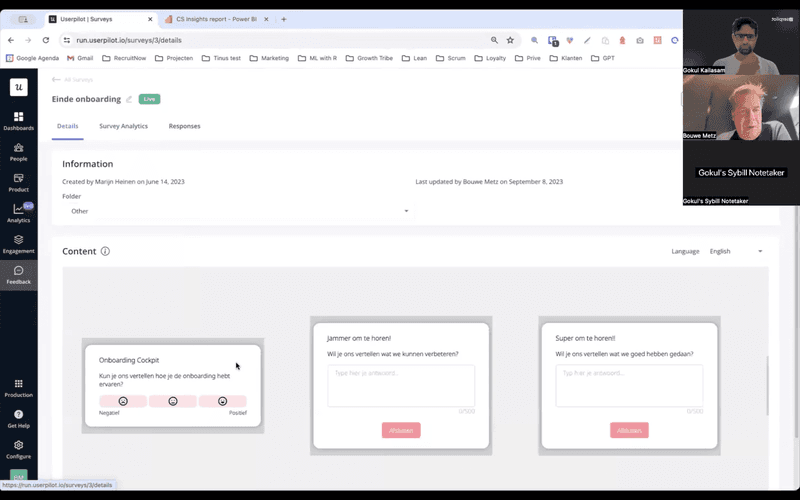
Task: Open the Analytics sidebar icon
Action: (18, 210)
